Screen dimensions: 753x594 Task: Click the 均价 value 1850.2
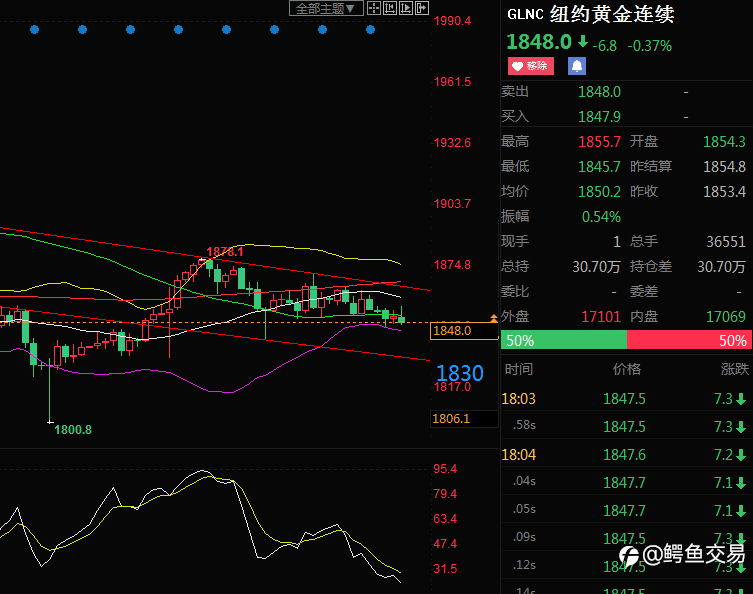click(599, 192)
